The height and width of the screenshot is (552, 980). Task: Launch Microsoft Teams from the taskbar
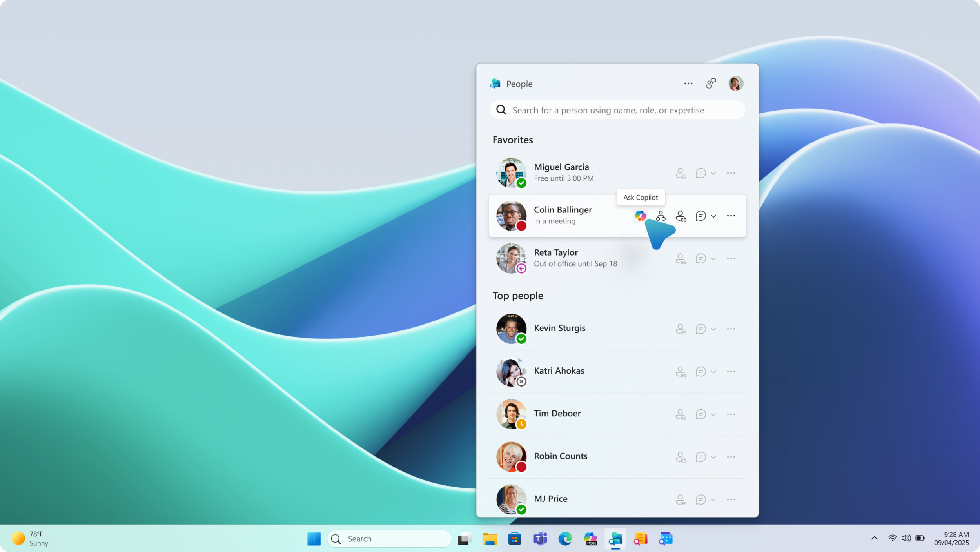(539, 539)
